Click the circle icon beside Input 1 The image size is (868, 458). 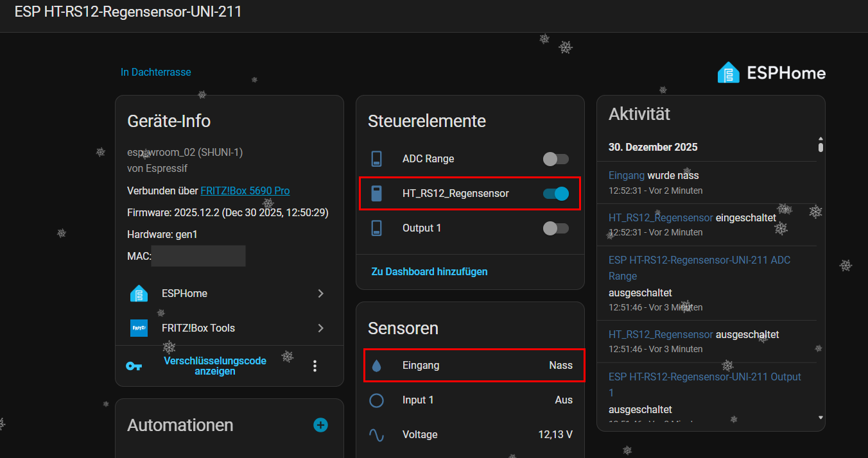tap(377, 400)
